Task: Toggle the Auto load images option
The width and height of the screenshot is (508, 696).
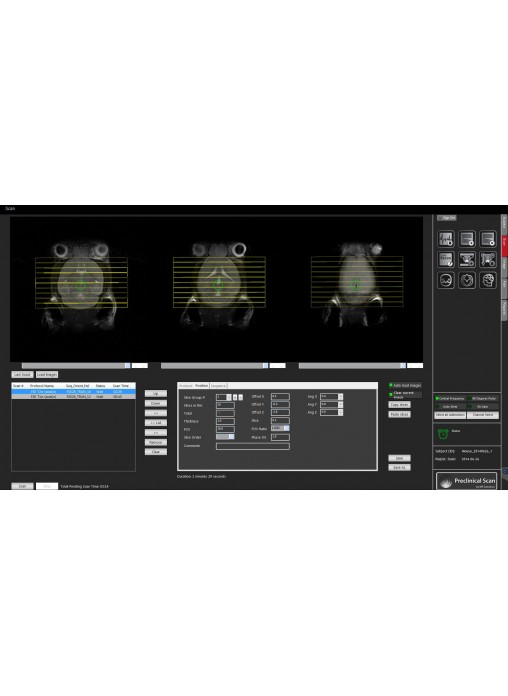Action: [391, 385]
